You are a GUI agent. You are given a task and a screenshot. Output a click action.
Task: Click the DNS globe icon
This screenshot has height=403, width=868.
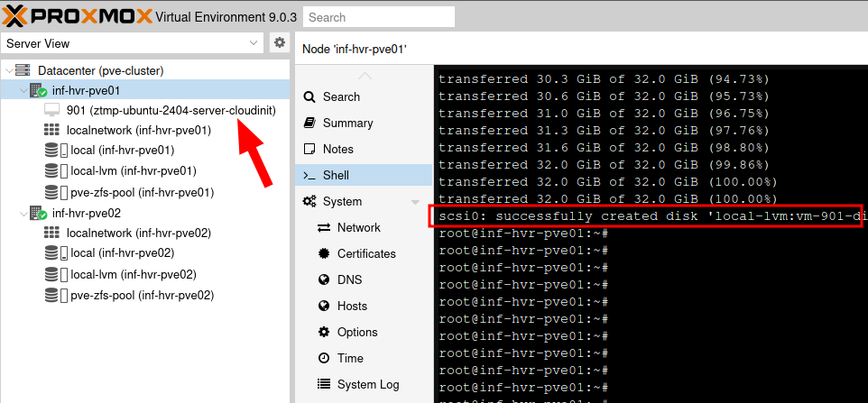click(x=324, y=279)
